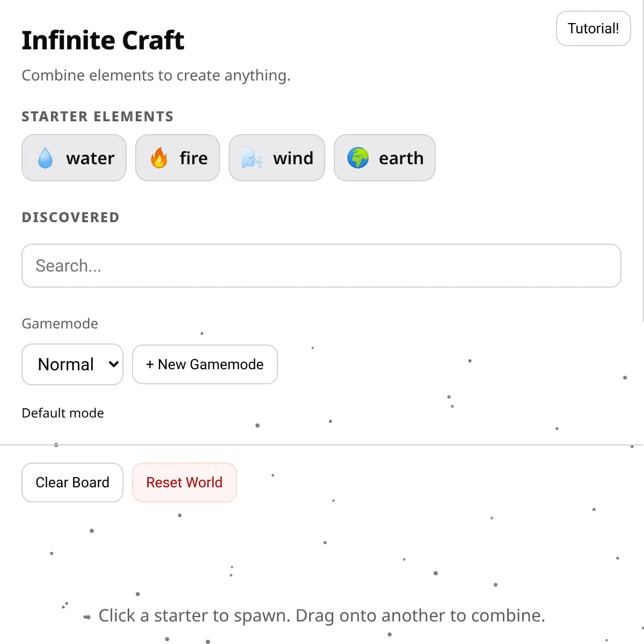644x644 pixels.
Task: Spawn the water starter element
Action: [x=74, y=158]
